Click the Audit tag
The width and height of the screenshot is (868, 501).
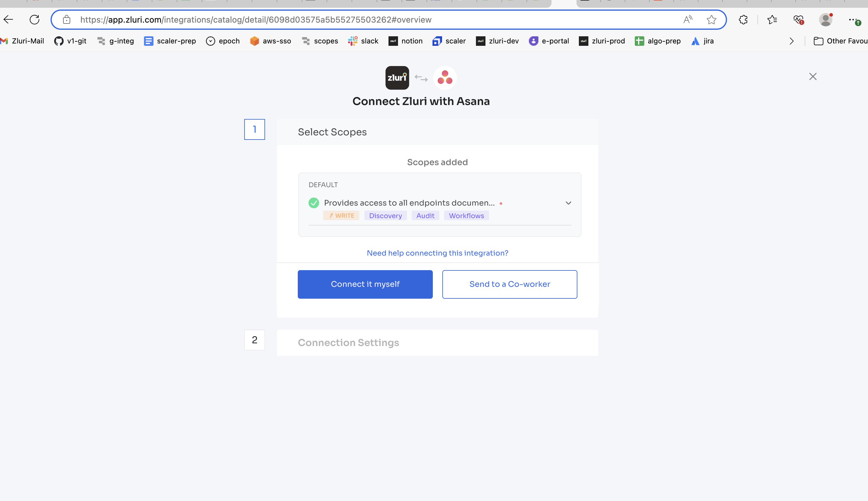425,215
